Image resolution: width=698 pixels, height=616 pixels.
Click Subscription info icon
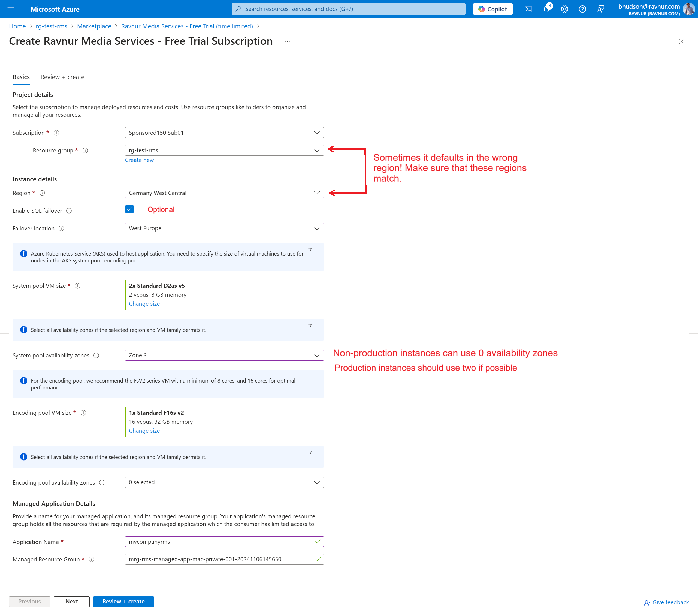coord(57,133)
